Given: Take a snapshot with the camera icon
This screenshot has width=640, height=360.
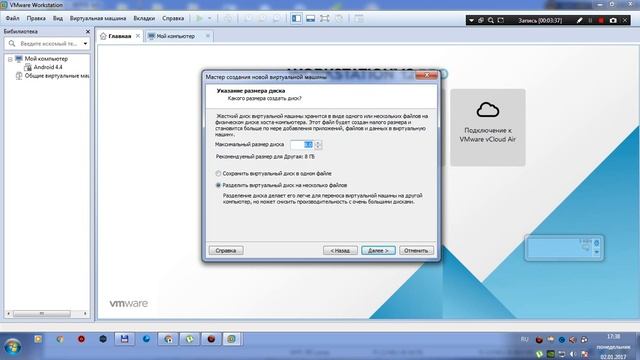Looking at the screenshot, I should coord(613,20).
